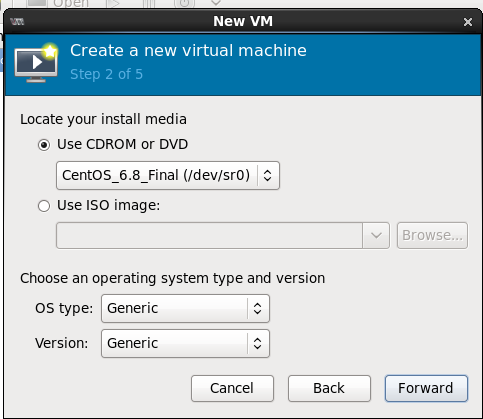Click the ISO image path text field
The height and width of the screenshot is (419, 483).
209,235
